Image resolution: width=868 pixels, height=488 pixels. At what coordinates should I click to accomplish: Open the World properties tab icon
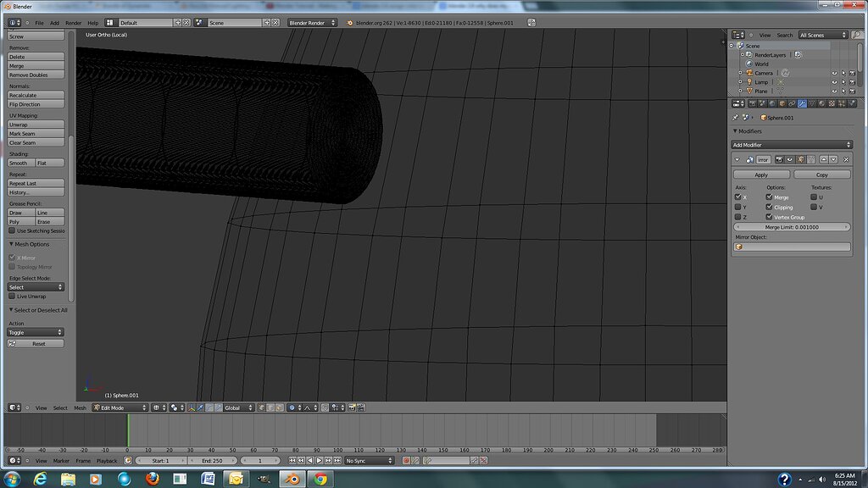point(772,103)
